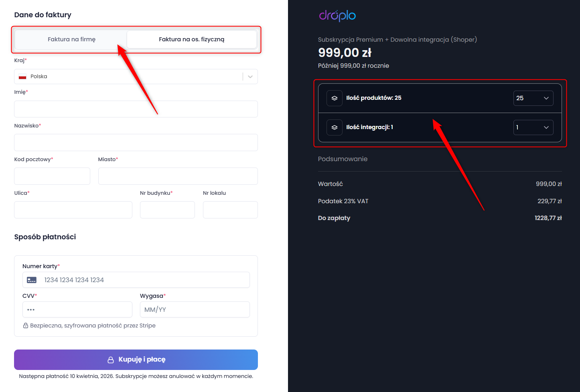
Task: Click the layers icon beside Ilość integracji
Action: 334,127
